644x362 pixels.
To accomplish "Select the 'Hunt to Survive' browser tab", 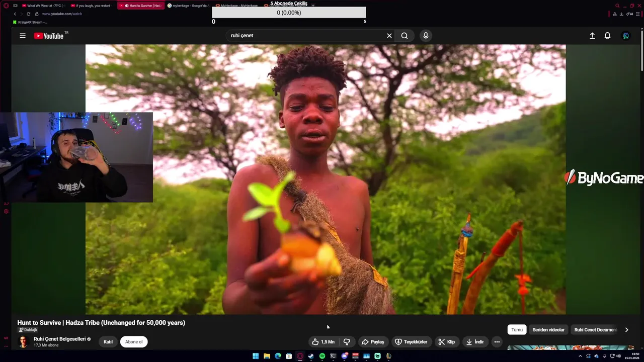I will tap(141, 6).
